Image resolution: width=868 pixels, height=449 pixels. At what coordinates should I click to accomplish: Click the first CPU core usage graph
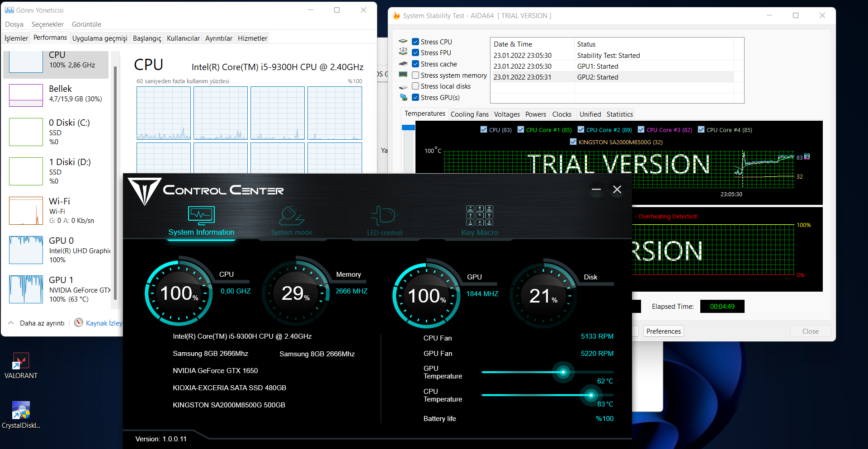164,113
